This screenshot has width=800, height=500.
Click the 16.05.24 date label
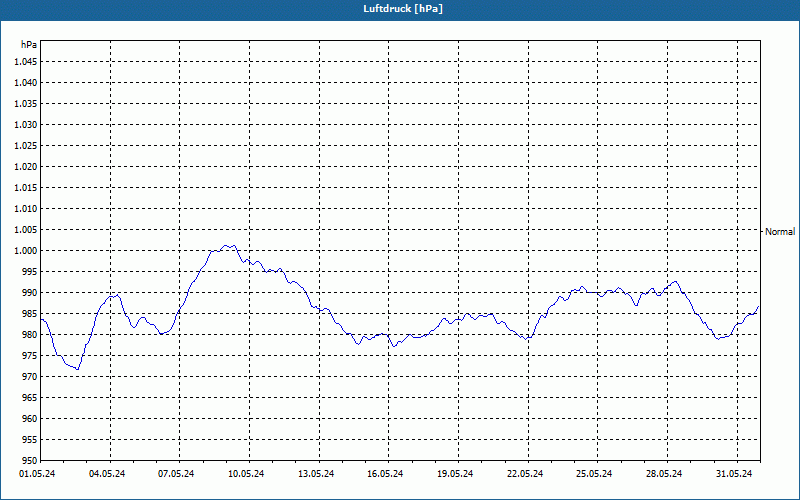coord(385,474)
